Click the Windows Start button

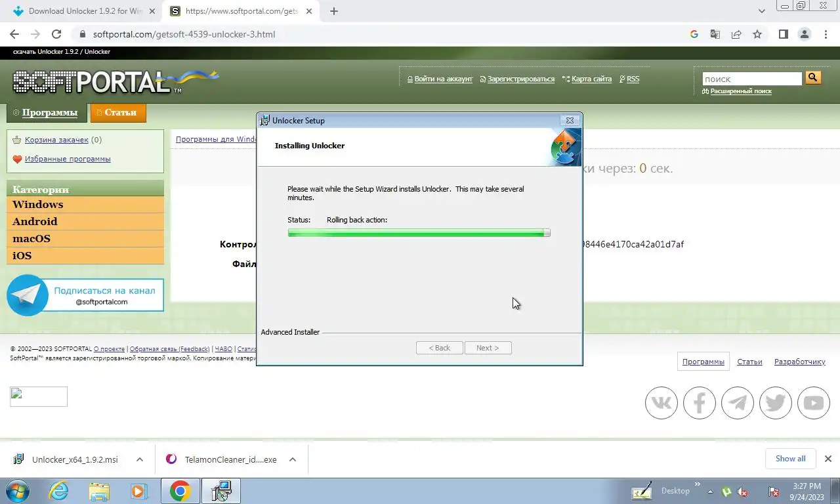click(17, 491)
